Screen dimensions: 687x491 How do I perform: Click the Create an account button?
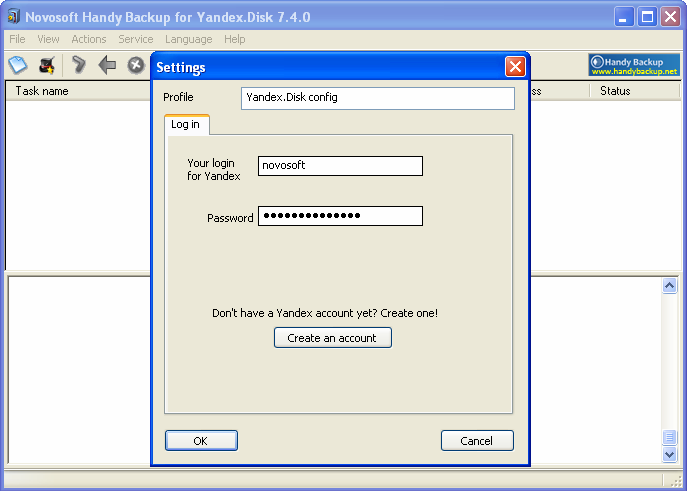point(333,338)
